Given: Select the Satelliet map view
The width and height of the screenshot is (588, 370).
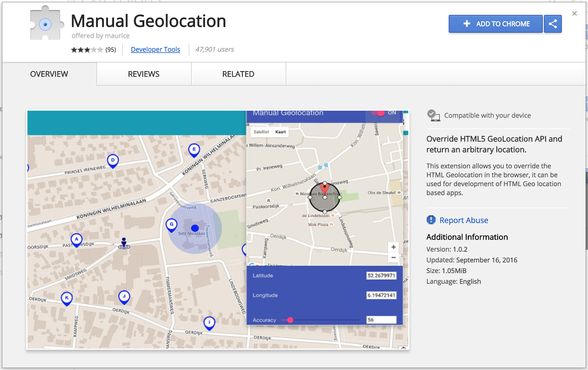Looking at the screenshot, I should click(x=261, y=132).
